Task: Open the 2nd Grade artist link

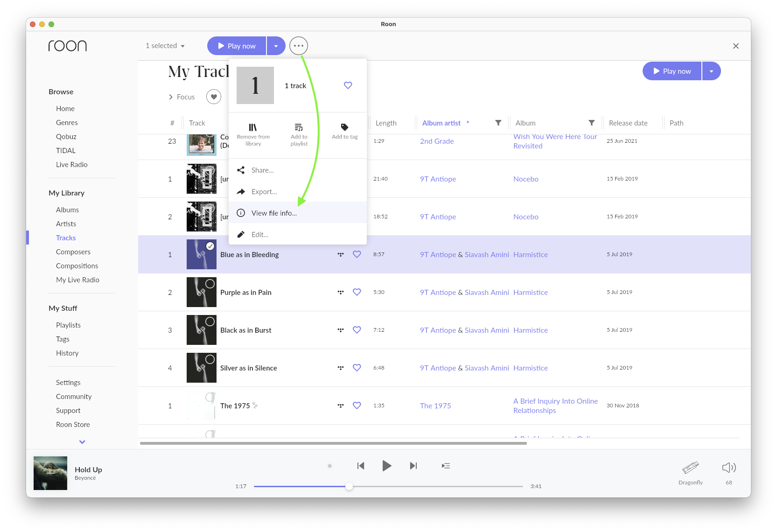Action: [437, 141]
